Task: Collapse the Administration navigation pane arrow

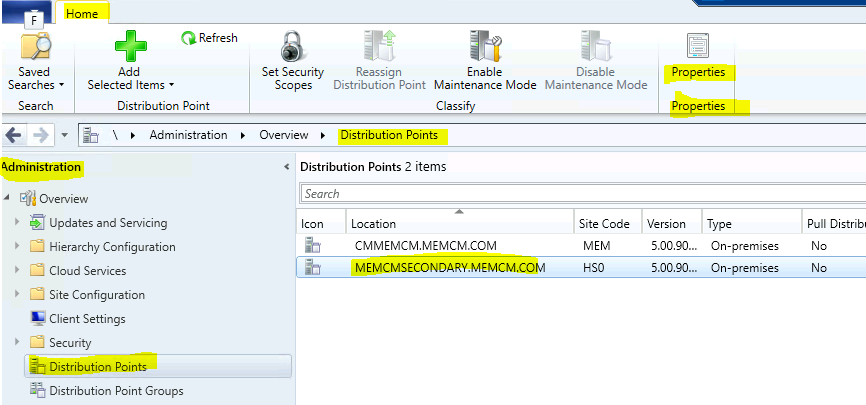Action: coord(286,167)
